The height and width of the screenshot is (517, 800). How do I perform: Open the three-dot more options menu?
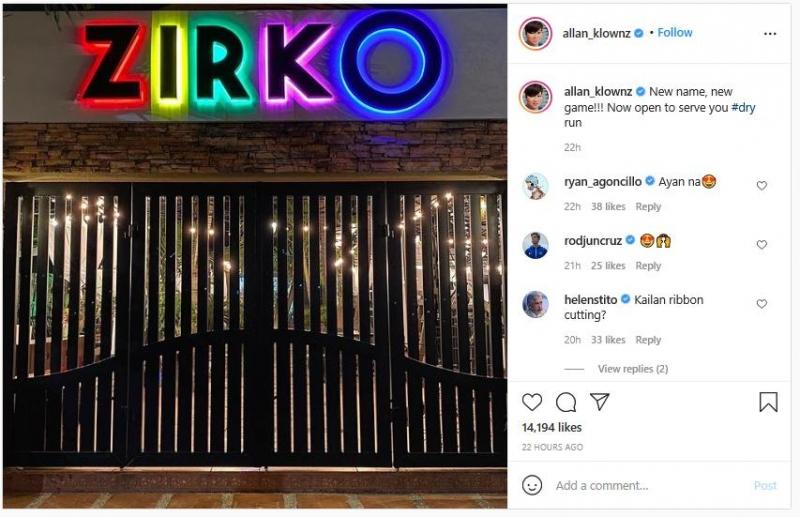coord(770,34)
